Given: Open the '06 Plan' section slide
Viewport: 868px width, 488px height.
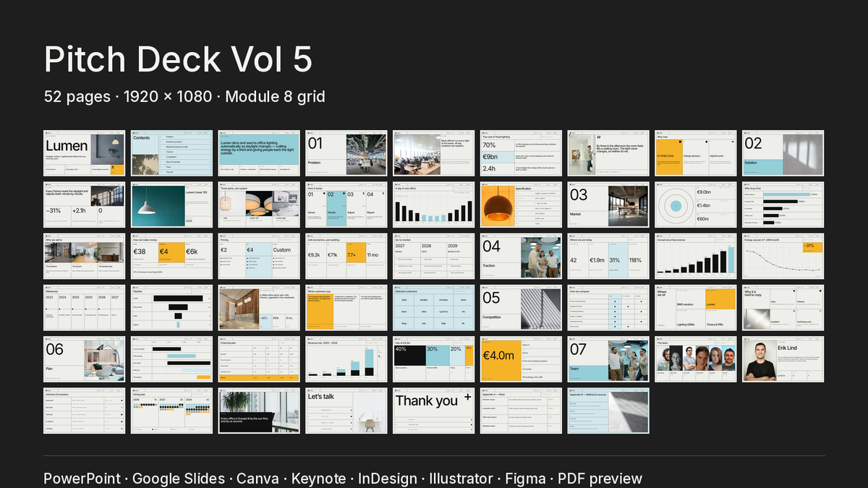Looking at the screenshot, I should point(84,359).
